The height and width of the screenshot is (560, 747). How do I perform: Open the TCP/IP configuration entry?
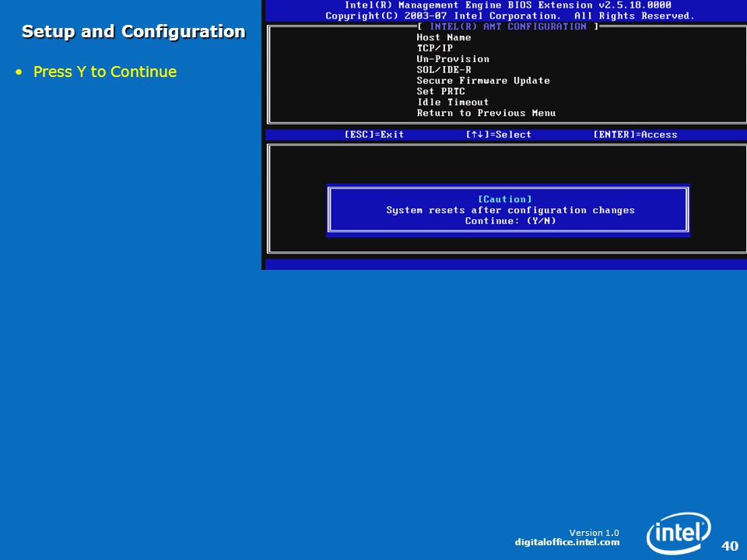point(434,48)
